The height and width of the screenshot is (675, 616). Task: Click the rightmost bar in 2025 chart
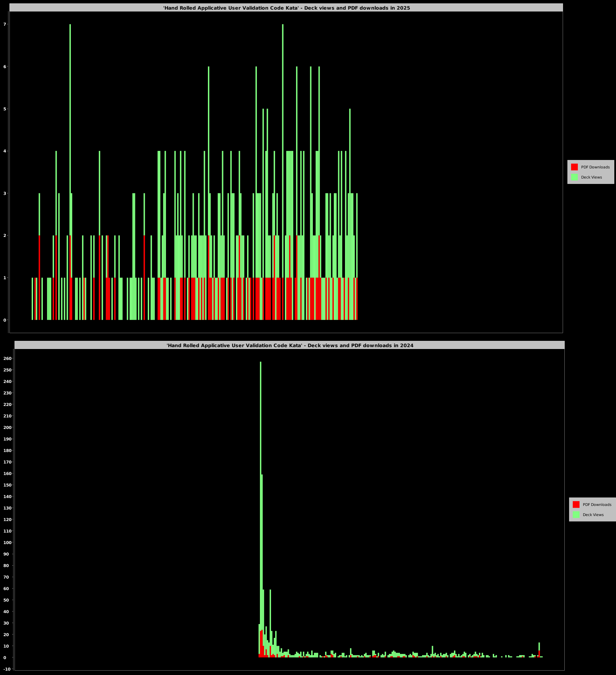click(x=357, y=256)
